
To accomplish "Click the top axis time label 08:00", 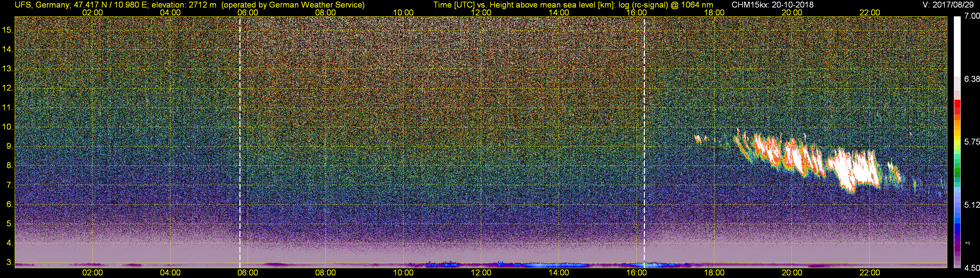I will pyautogui.click(x=326, y=12).
